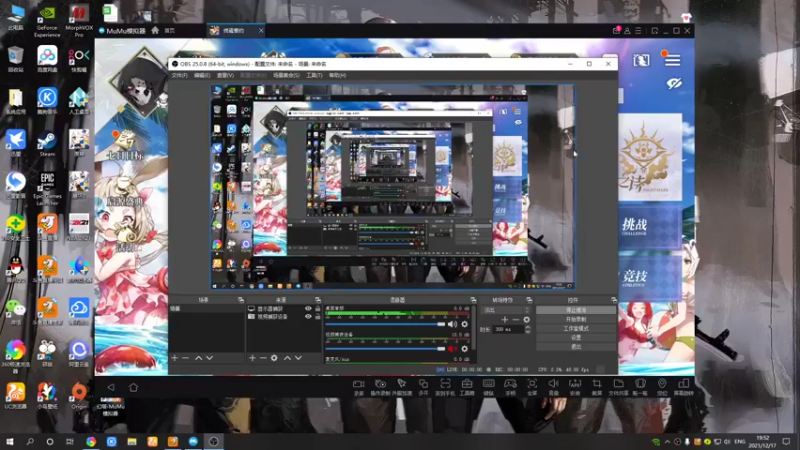Move scene down with the Scenes panel arrow
This screenshot has height=450, width=800.
click(x=209, y=358)
